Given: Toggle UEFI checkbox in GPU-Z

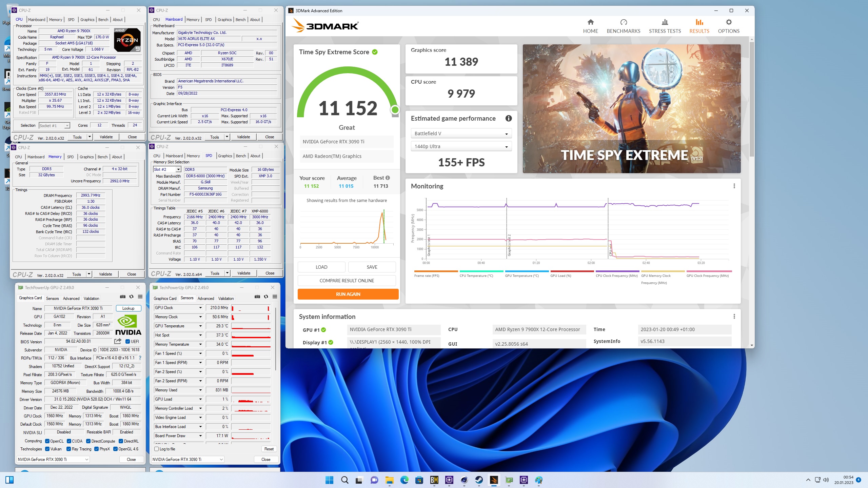Looking at the screenshot, I should click(127, 342).
